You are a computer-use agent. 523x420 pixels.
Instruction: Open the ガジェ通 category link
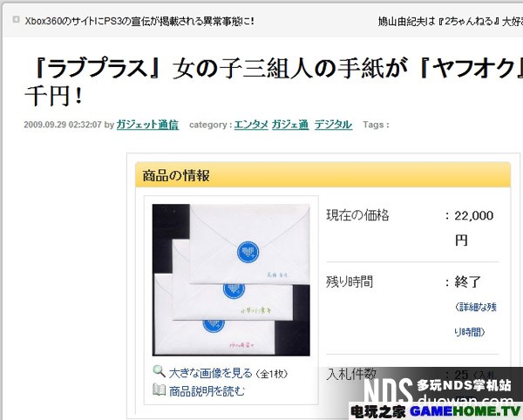(x=290, y=125)
